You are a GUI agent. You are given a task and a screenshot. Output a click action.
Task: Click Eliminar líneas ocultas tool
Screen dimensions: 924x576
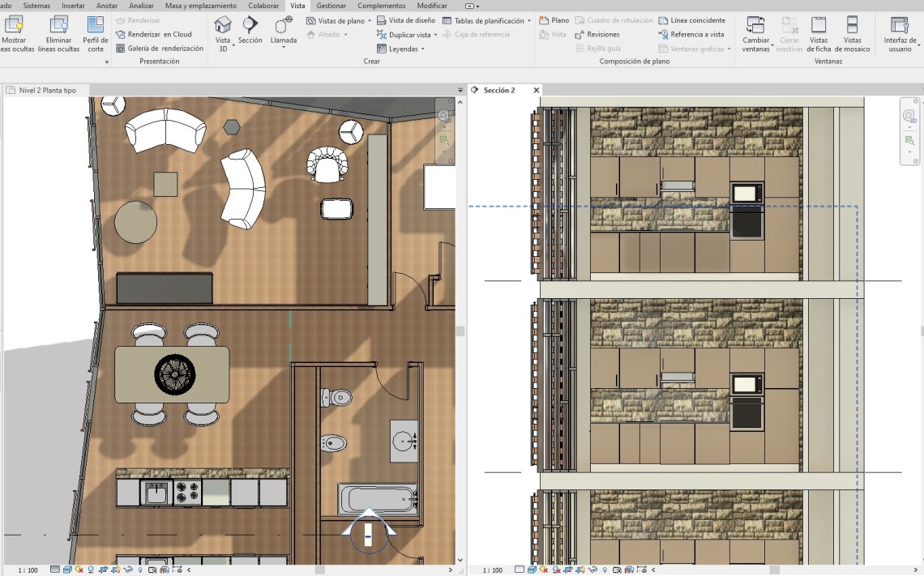coord(58,25)
